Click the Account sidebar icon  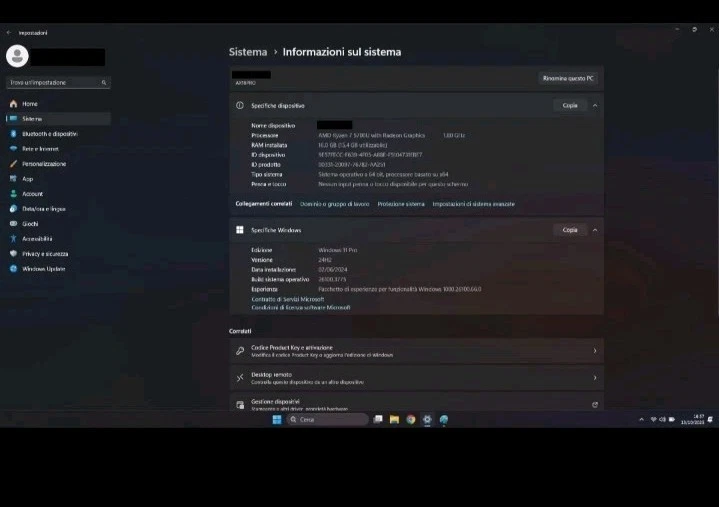tap(13, 194)
